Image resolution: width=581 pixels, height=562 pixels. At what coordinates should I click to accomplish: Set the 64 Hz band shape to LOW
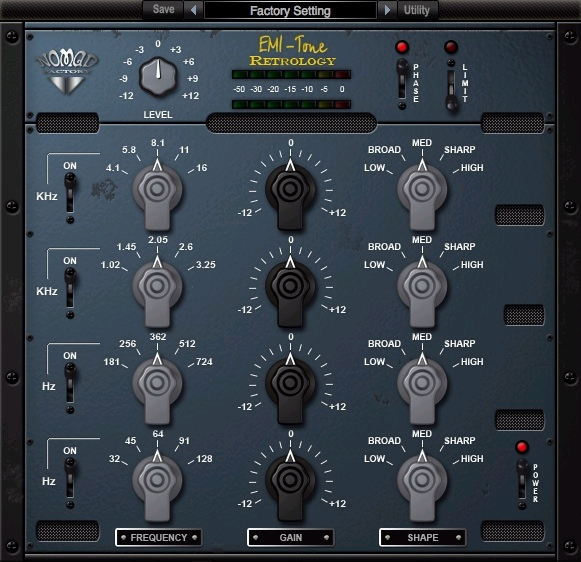point(374,459)
